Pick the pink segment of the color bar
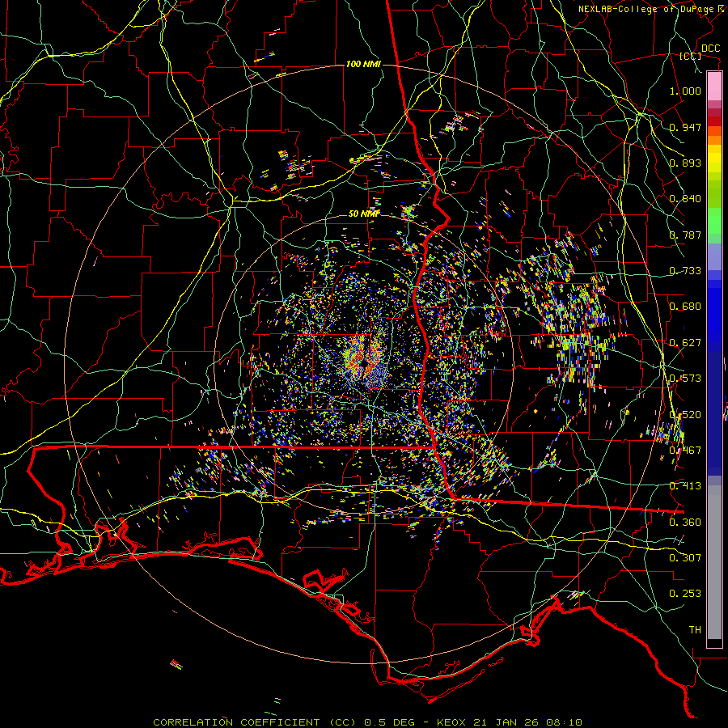The height and width of the screenshot is (728, 728). [x=714, y=87]
